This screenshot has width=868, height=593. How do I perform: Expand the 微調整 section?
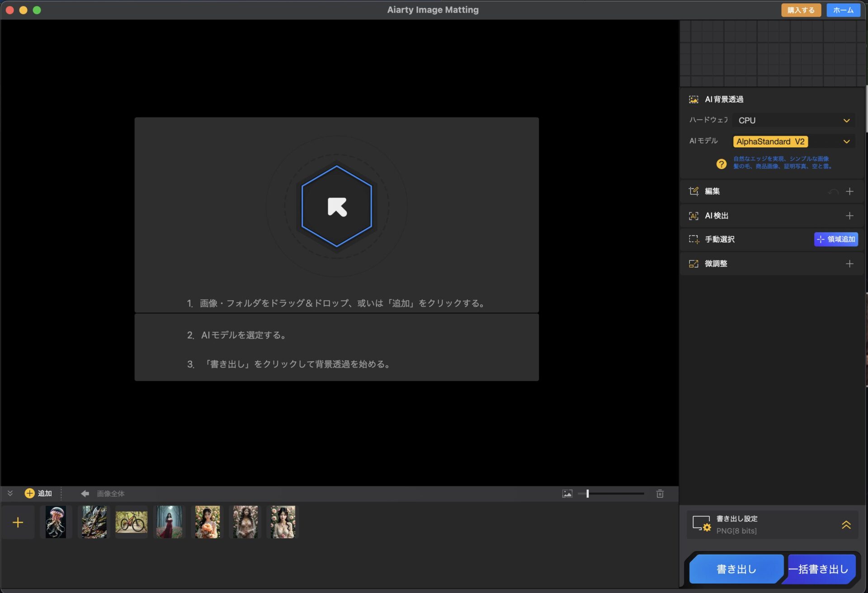[849, 264]
